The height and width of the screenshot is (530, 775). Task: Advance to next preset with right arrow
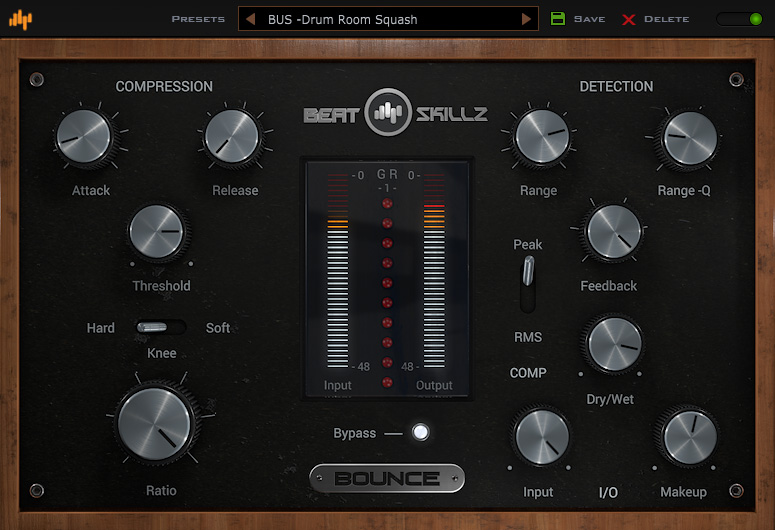point(526,19)
